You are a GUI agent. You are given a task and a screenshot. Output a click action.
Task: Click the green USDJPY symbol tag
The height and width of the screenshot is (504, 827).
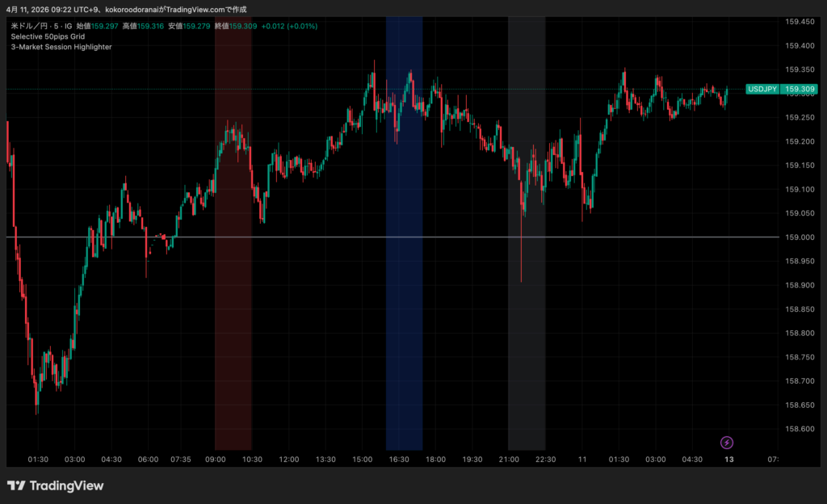tap(762, 89)
